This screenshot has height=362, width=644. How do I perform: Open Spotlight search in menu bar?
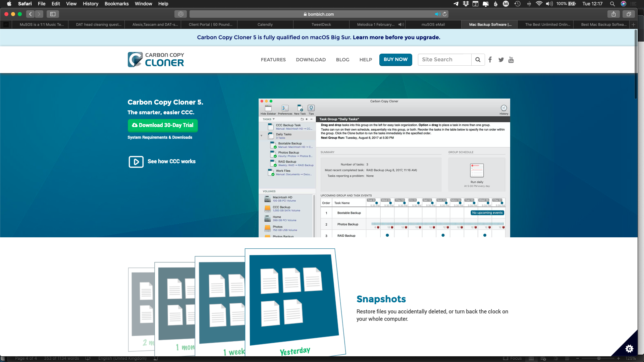pos(612,4)
